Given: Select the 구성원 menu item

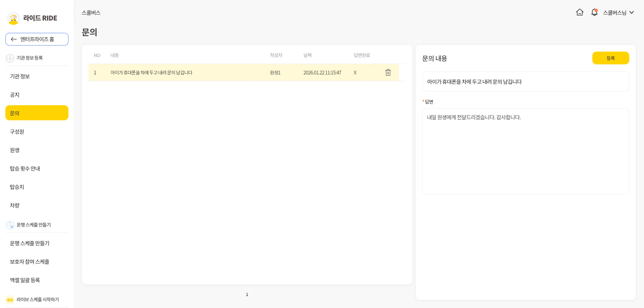Looking at the screenshot, I should 17,132.
